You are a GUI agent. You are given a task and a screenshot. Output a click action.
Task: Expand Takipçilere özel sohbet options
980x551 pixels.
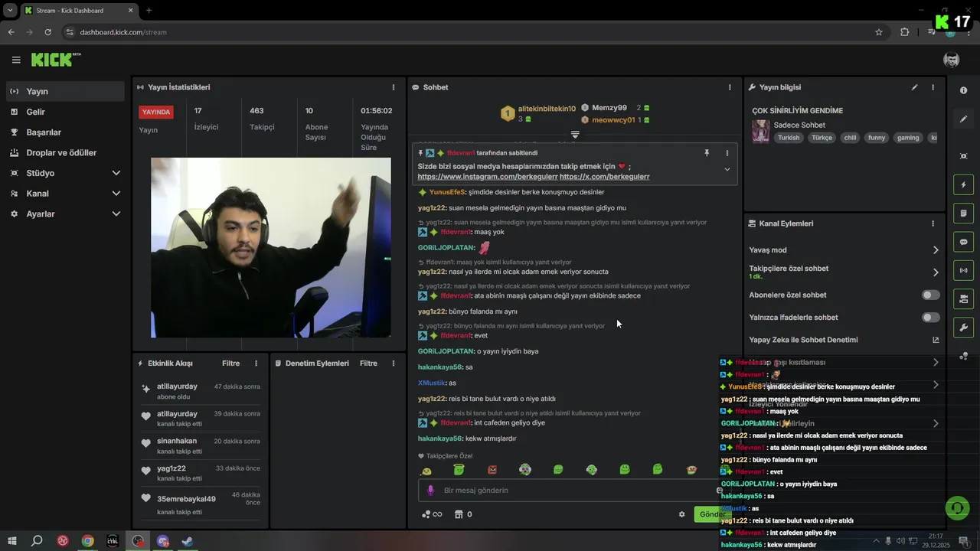click(935, 272)
